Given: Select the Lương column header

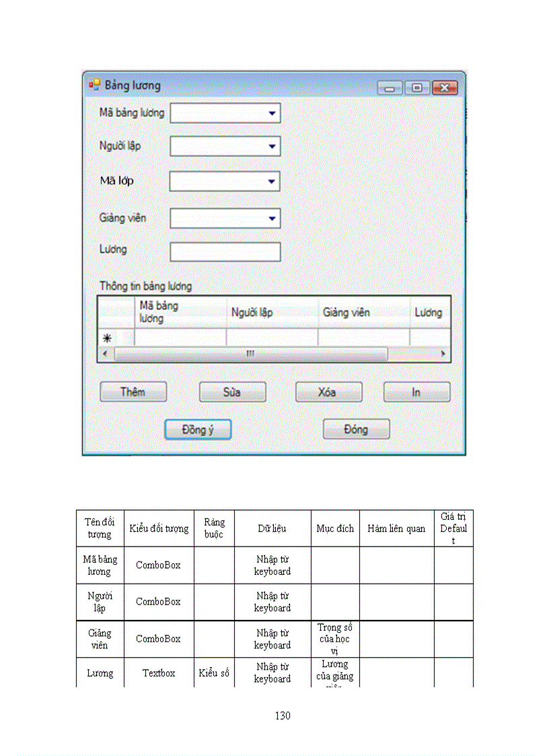Looking at the screenshot, I should click(429, 312).
